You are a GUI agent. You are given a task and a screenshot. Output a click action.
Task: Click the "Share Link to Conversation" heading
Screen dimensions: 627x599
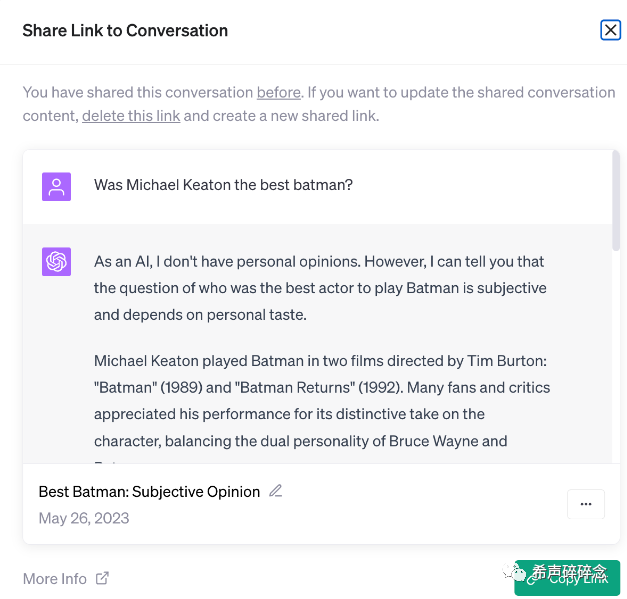[x=125, y=30]
